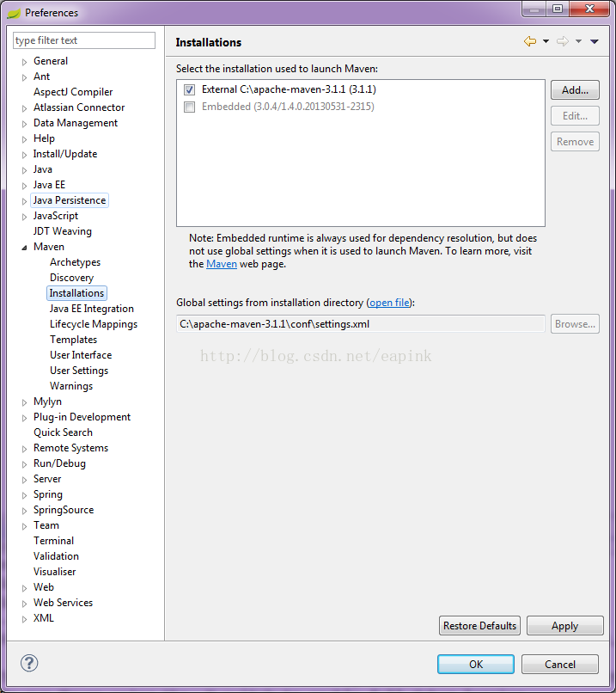Select AspectJ Compiler preferences
Screen dimensions: 616x693
tap(73, 92)
